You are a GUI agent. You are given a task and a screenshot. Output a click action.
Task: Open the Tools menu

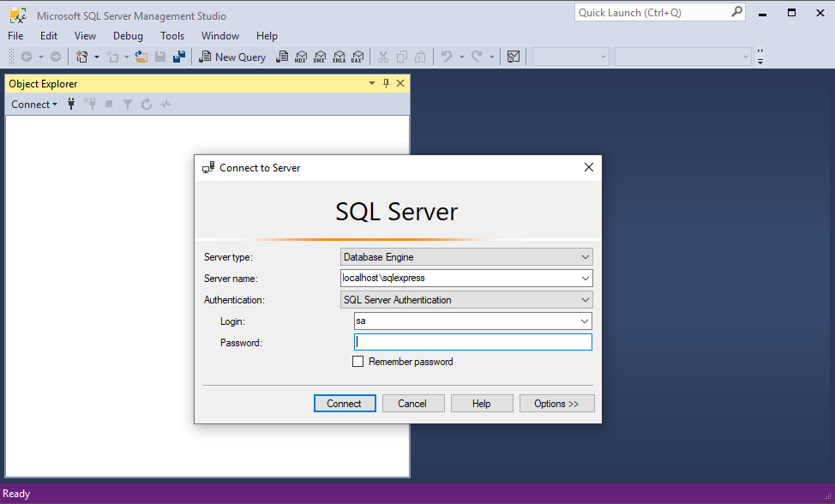(x=171, y=36)
